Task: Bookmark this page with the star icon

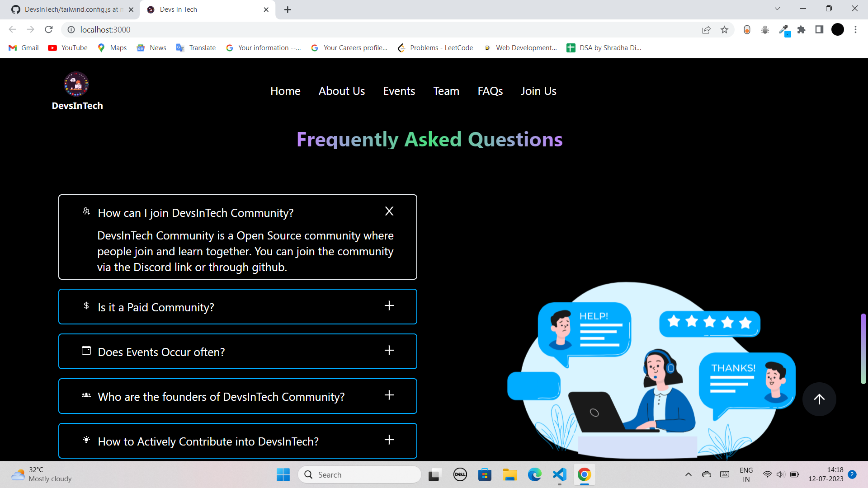Action: click(725, 30)
